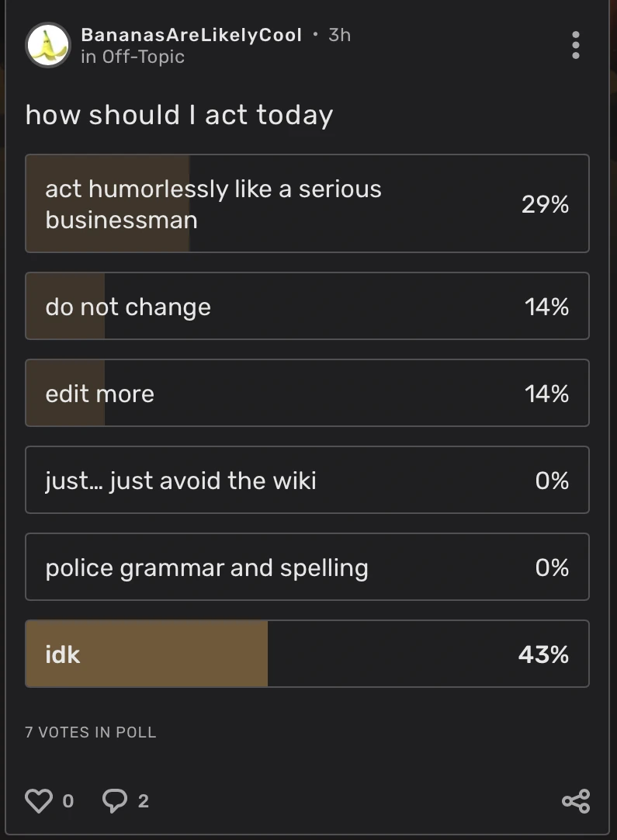The height and width of the screenshot is (840, 617).
Task: Click the 3h post timestamp
Action: [339, 35]
